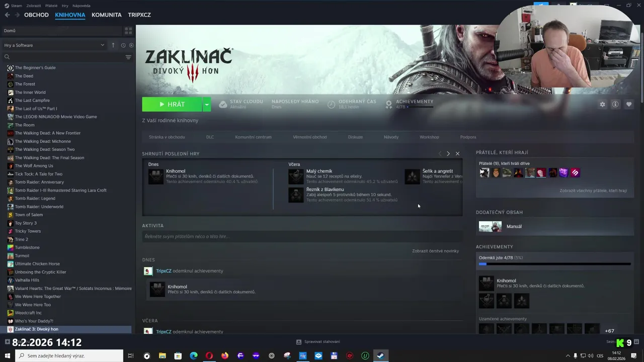Image resolution: width=644 pixels, height=362 pixels.
Task: Open the Nápověda menu
Action: pos(82,6)
